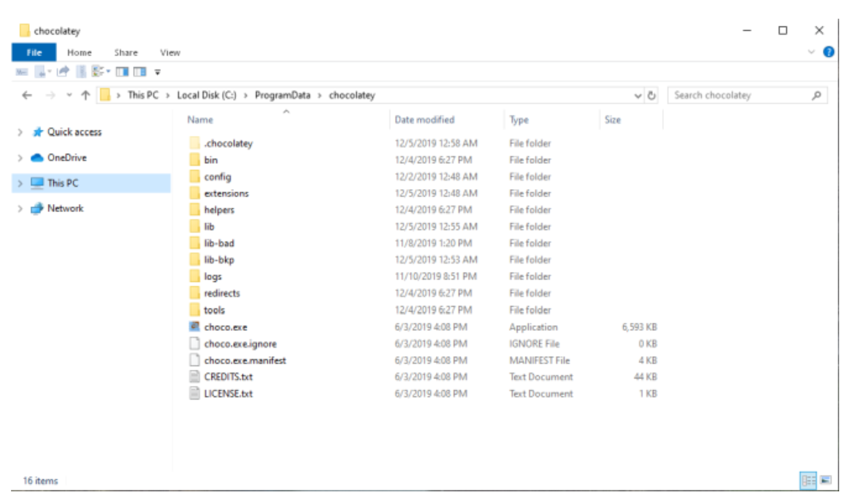Toggle the Preview pane icon
854x504 pixels.
(122, 72)
